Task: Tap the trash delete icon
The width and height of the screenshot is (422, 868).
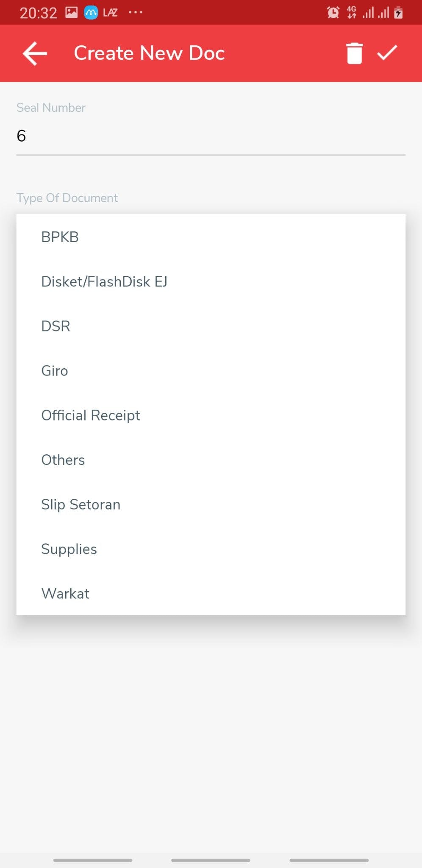Action: coord(354,53)
